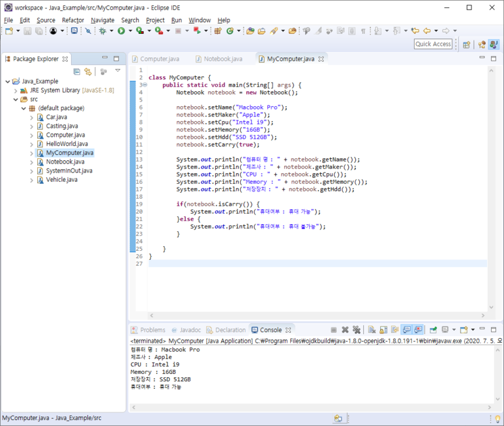Click into the Quick Access field
The width and height of the screenshot is (504, 426).
(433, 44)
